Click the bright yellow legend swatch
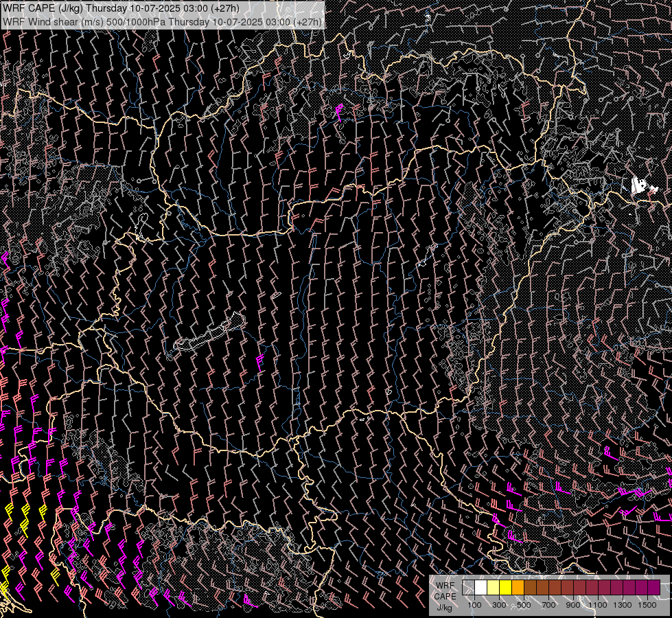Image resolution: width=672 pixels, height=618 pixels. (506, 588)
